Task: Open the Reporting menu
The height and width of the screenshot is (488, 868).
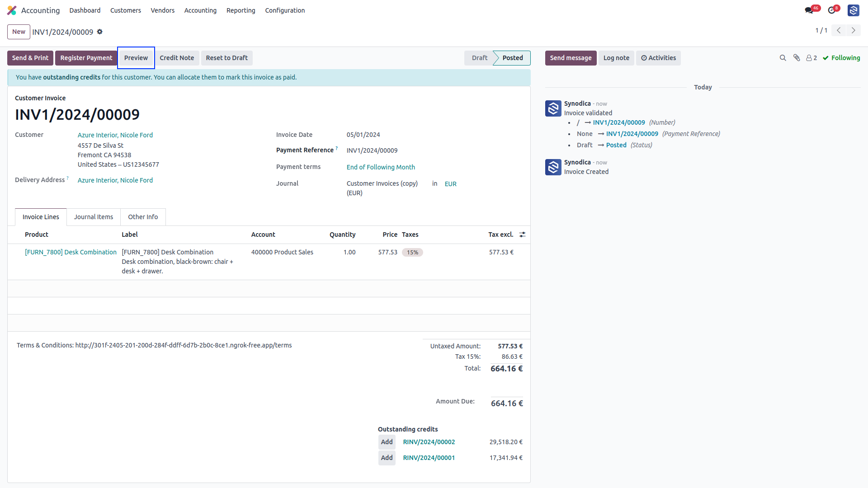Action: pyautogui.click(x=241, y=10)
